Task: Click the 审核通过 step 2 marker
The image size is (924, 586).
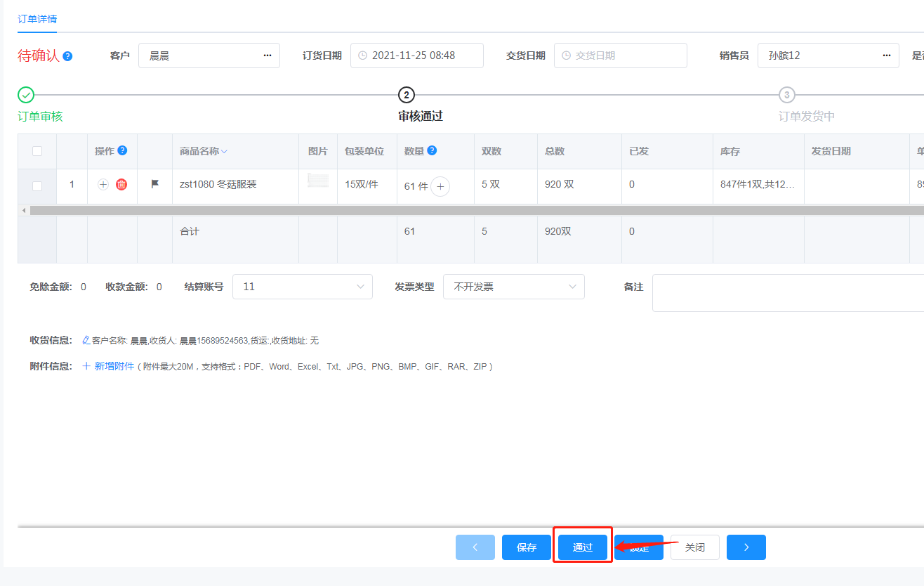Action: [406, 95]
